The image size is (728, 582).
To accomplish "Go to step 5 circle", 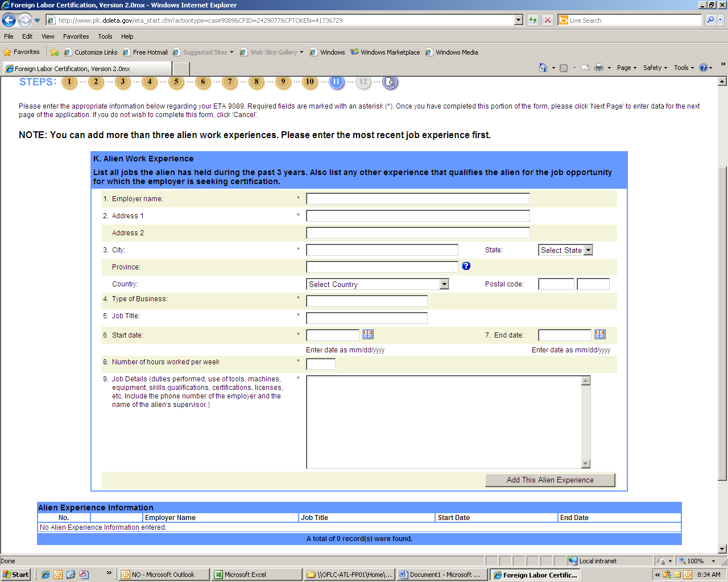I will (176, 82).
